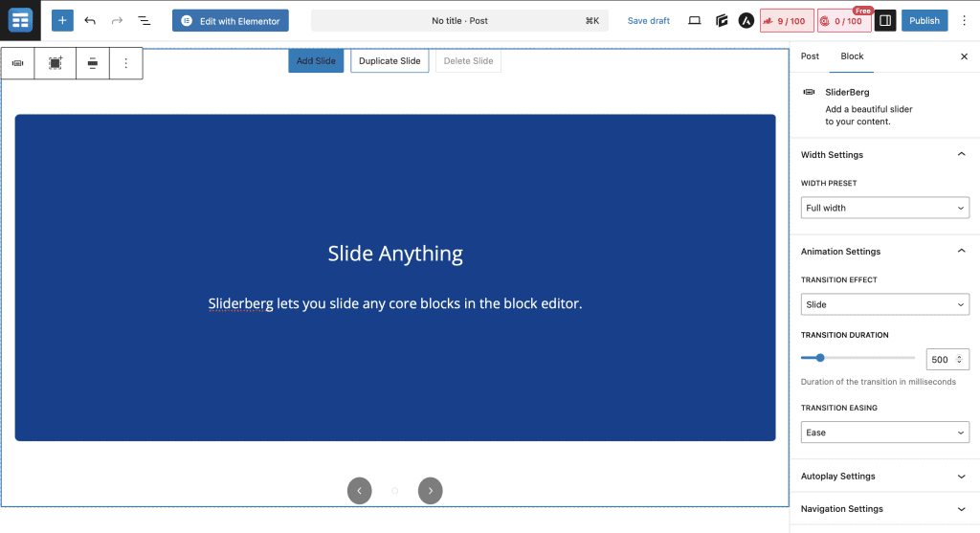This screenshot has width=980, height=533.
Task: Toggle the settings sidebar panel icon
Action: tap(885, 21)
